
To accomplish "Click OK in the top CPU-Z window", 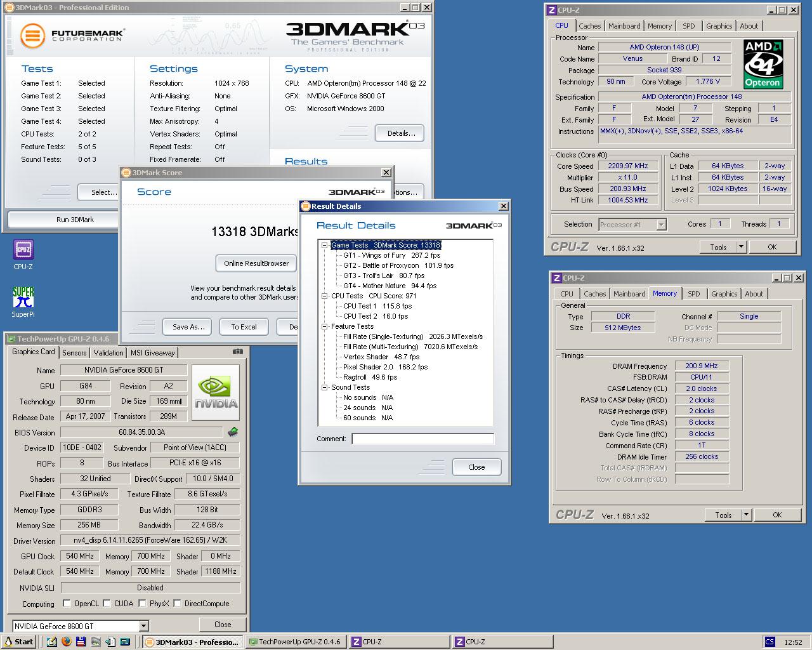I will (x=772, y=247).
